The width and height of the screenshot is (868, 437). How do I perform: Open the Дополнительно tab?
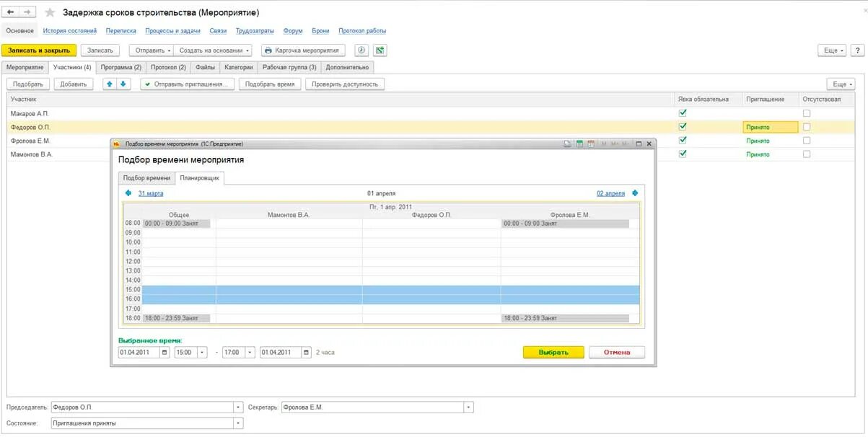347,67
